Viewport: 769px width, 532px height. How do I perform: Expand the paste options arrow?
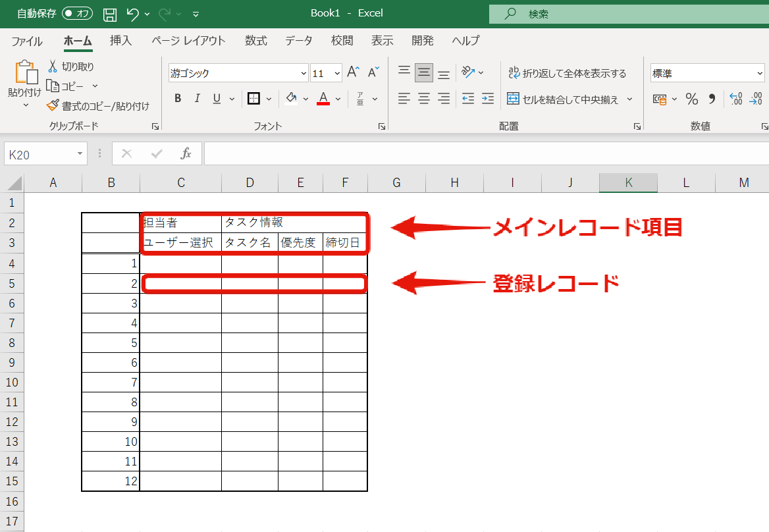pos(26,105)
